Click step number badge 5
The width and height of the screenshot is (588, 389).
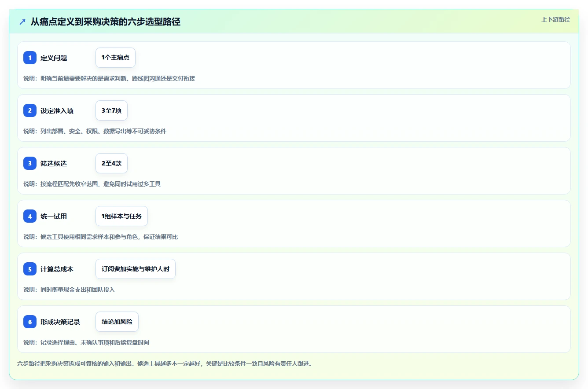click(x=30, y=269)
